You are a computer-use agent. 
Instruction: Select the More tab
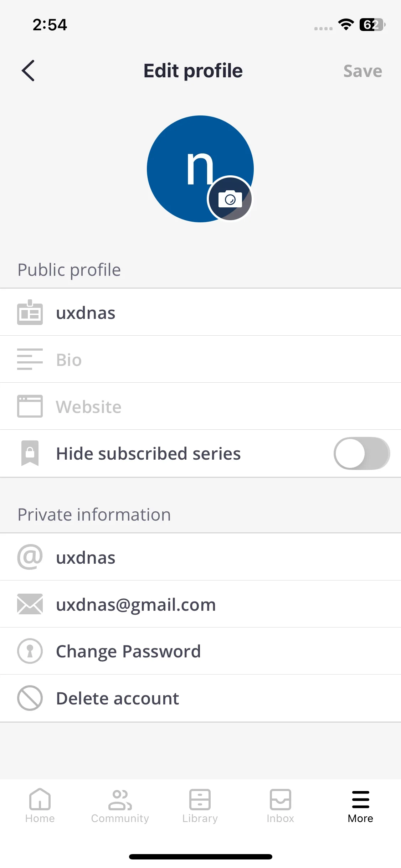(360, 806)
